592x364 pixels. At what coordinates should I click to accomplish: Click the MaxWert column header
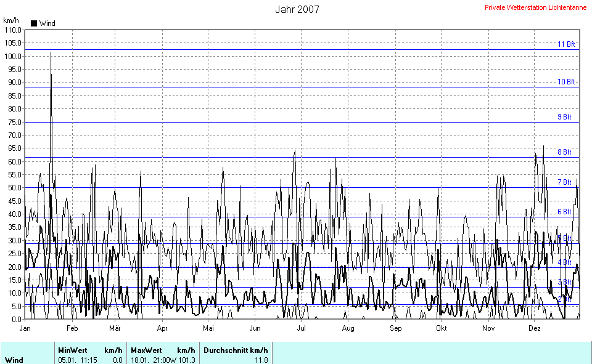click(x=146, y=350)
